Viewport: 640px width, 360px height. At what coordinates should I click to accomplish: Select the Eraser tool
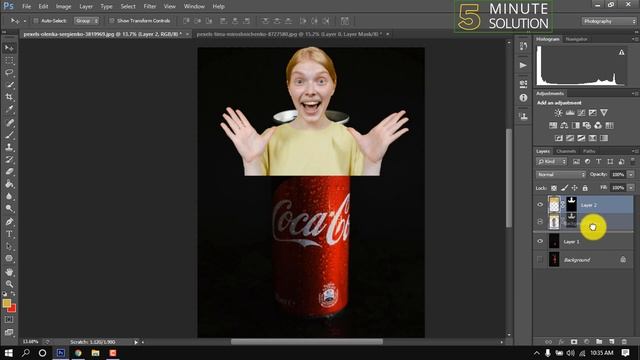(x=9, y=171)
